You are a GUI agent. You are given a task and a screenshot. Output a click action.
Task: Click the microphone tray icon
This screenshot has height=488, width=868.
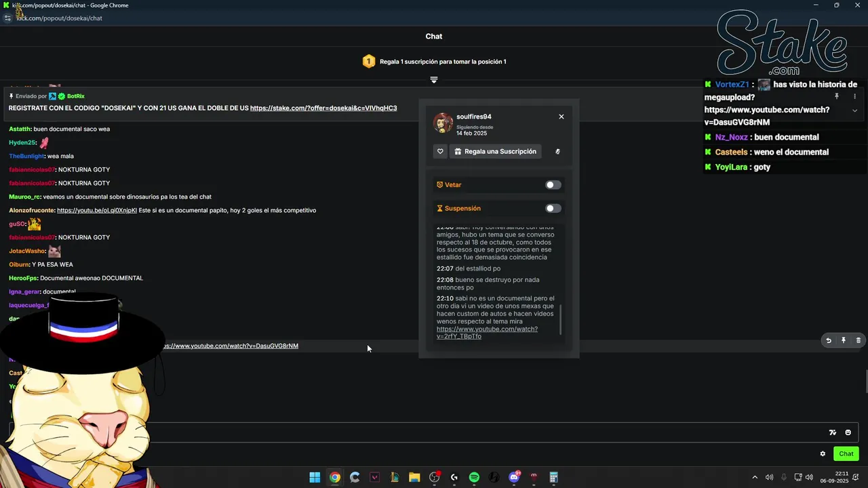click(x=783, y=477)
